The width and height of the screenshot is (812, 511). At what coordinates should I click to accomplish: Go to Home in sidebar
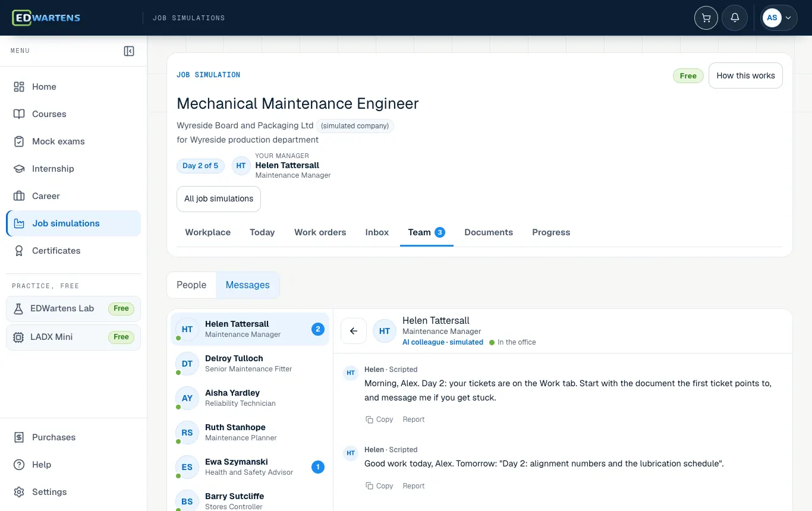tap(74, 87)
